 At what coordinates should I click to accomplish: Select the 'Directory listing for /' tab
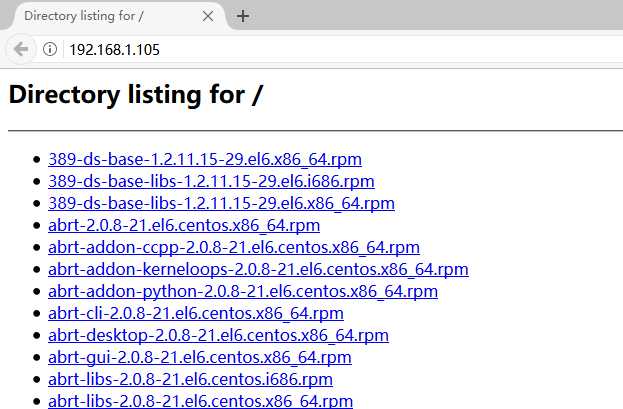coord(119,16)
